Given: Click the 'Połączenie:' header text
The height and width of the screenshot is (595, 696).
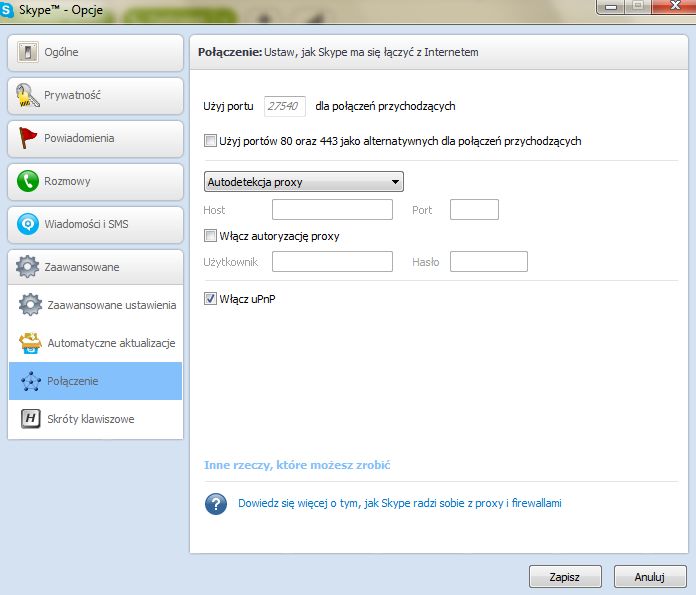Looking at the screenshot, I should click(230, 52).
